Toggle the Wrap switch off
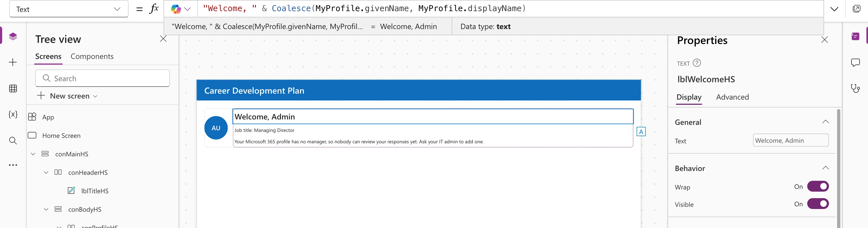The height and width of the screenshot is (228, 868). click(818, 186)
